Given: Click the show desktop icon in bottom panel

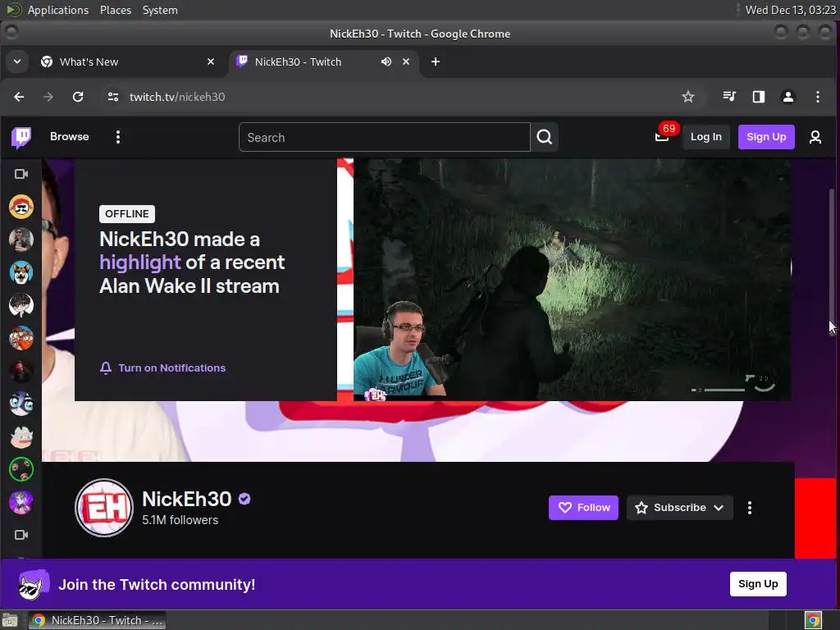Looking at the screenshot, I should tap(10, 620).
